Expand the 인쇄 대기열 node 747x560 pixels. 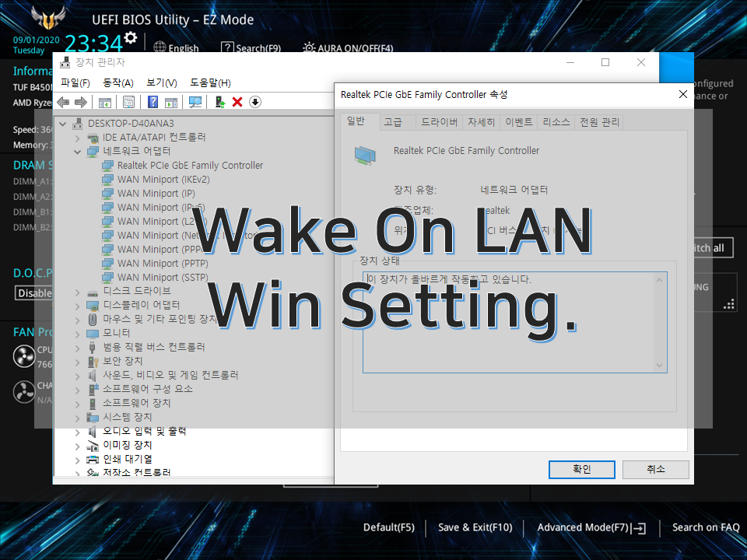78,460
